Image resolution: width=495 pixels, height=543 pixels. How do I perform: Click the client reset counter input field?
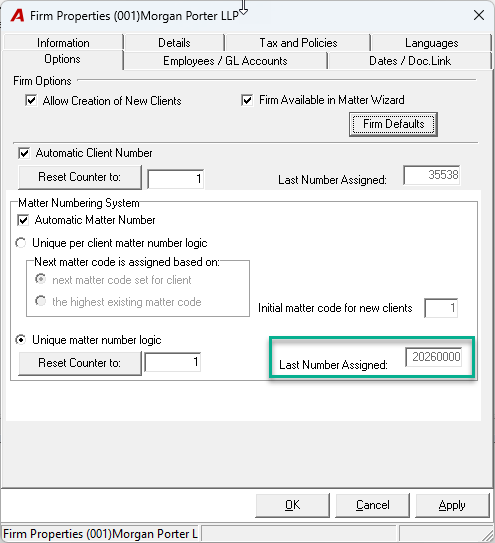[x=176, y=179]
